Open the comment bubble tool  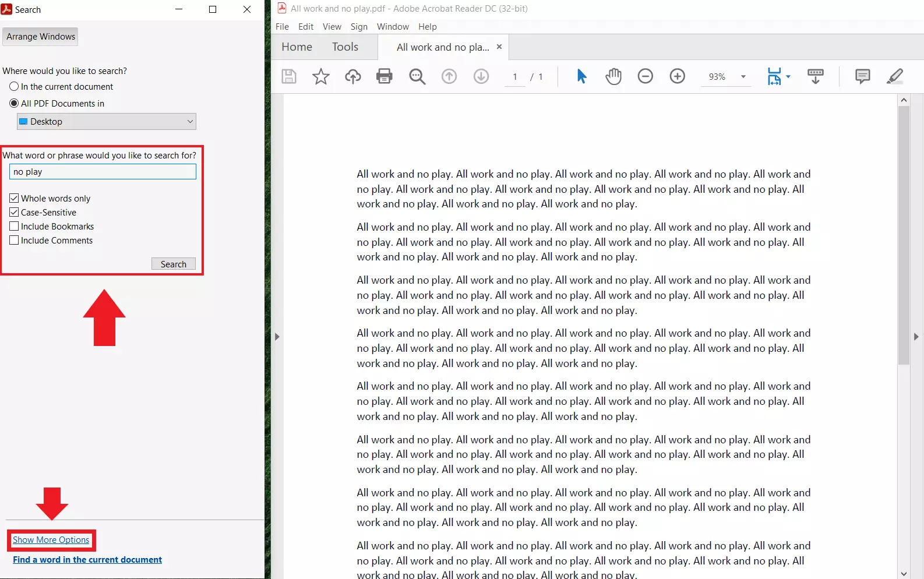coord(862,76)
